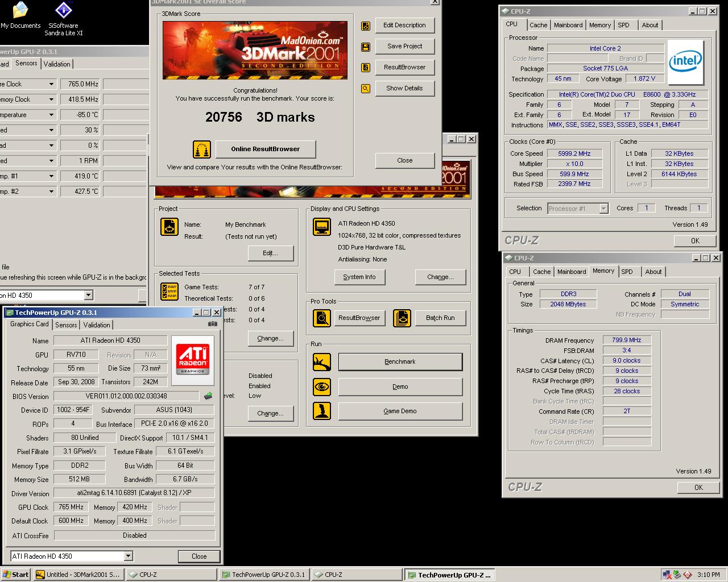Click Change... button under Selected Tests
The height and width of the screenshot is (582, 728).
(x=271, y=339)
